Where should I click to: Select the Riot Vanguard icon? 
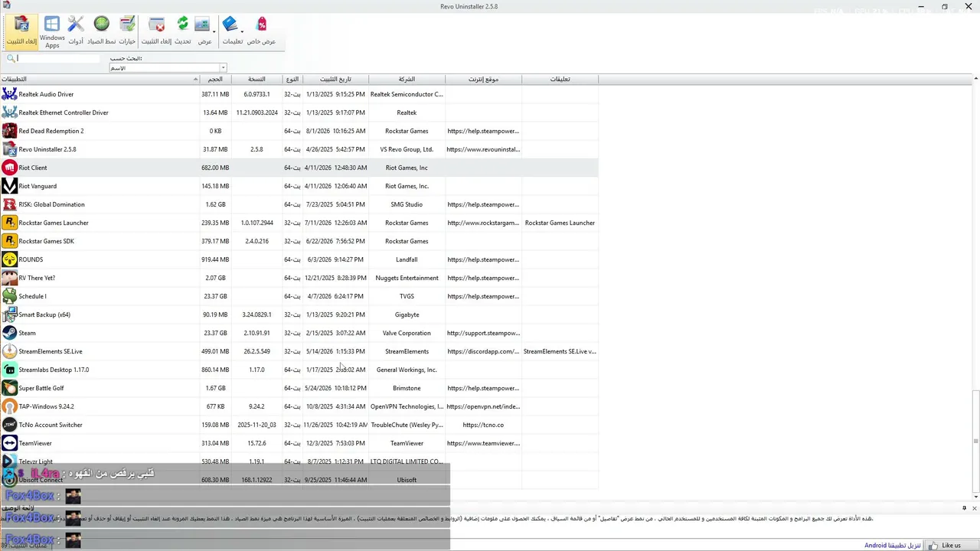[9, 186]
